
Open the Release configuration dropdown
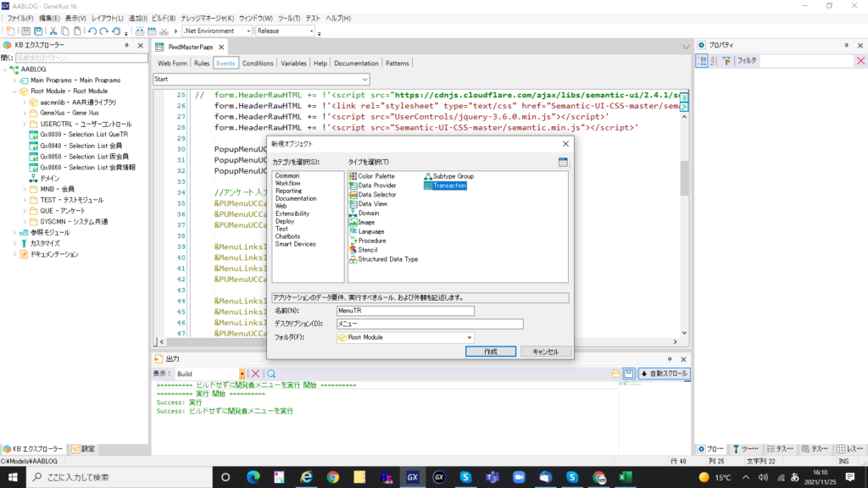coord(312,31)
